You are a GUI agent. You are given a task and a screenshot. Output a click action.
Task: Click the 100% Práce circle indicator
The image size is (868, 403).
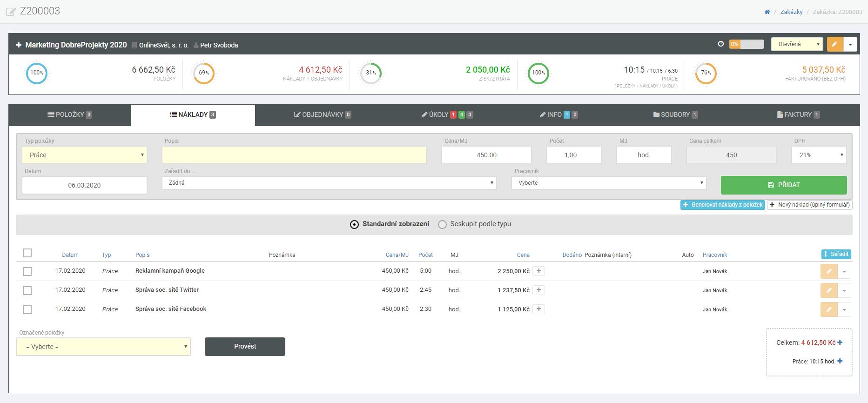click(538, 73)
